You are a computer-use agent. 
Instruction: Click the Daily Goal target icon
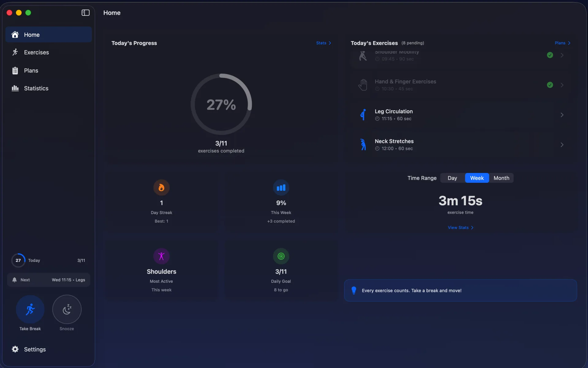point(281,256)
